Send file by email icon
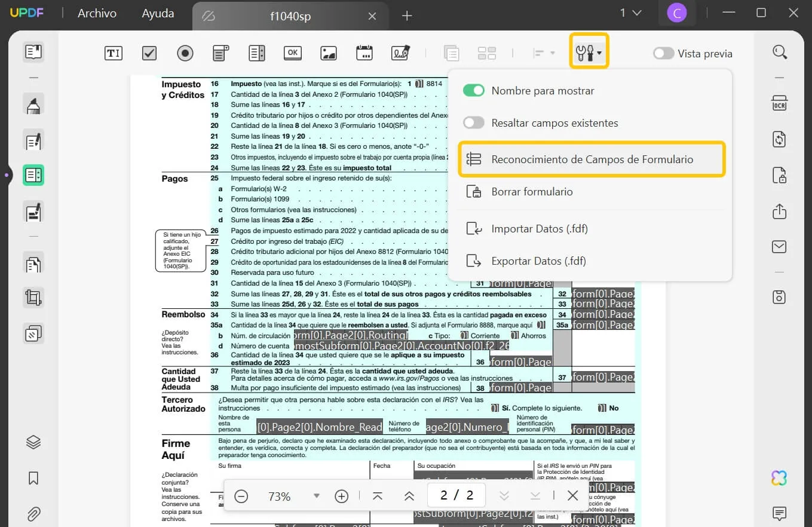The image size is (812, 527). click(x=779, y=246)
